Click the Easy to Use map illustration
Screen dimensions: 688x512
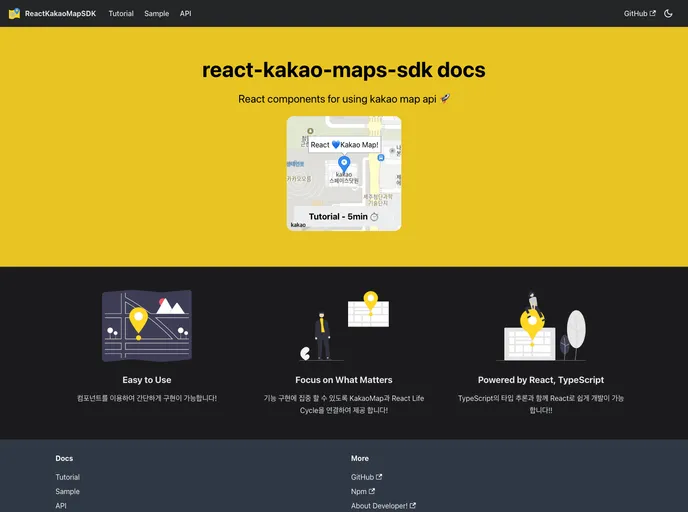pos(147,326)
